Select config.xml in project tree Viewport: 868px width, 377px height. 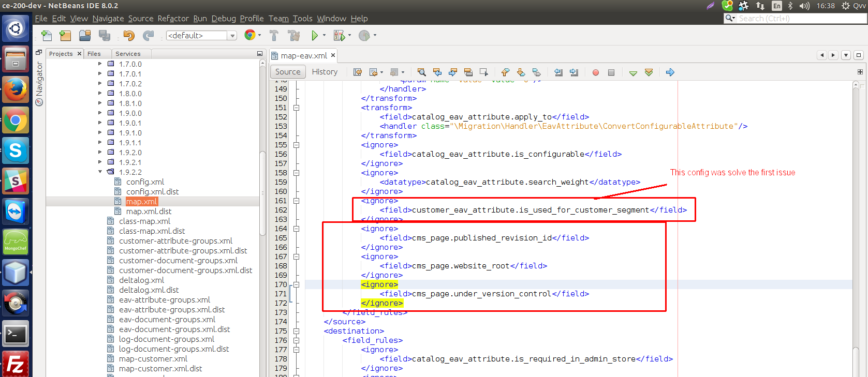145,182
